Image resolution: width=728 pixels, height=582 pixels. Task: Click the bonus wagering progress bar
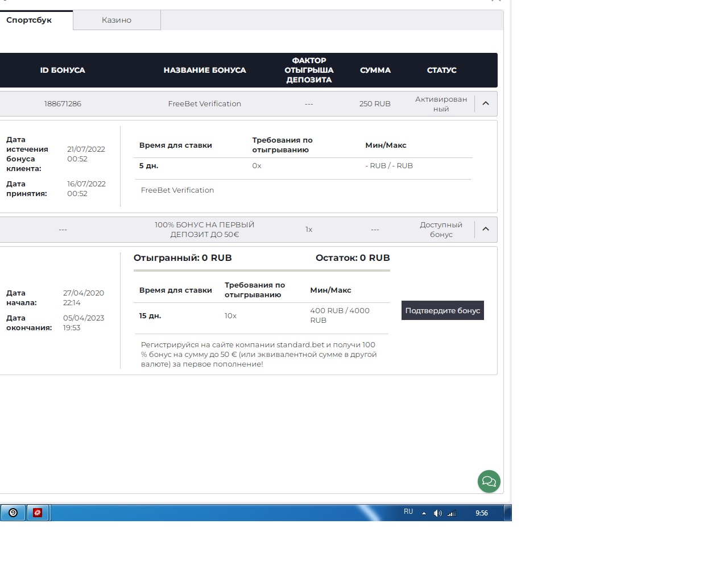(262, 271)
